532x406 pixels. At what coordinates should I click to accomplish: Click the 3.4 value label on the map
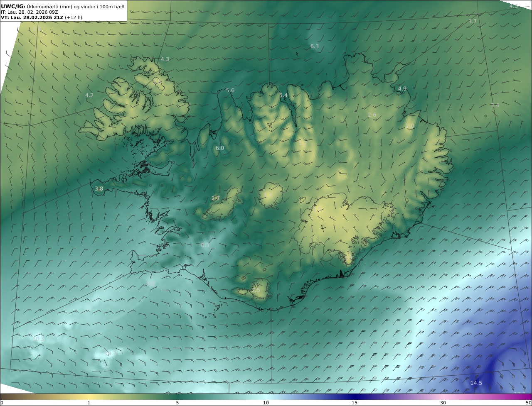495,105
